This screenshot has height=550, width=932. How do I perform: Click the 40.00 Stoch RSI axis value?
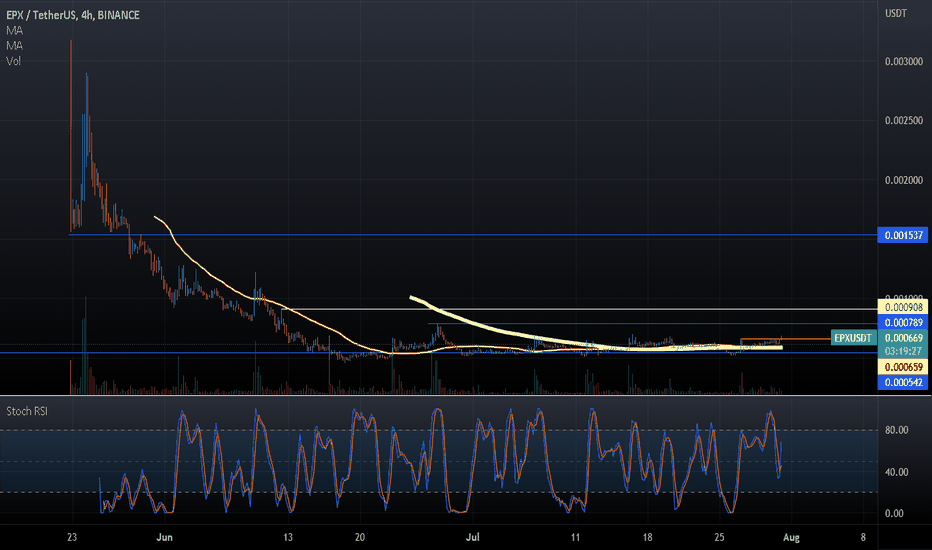[896, 472]
